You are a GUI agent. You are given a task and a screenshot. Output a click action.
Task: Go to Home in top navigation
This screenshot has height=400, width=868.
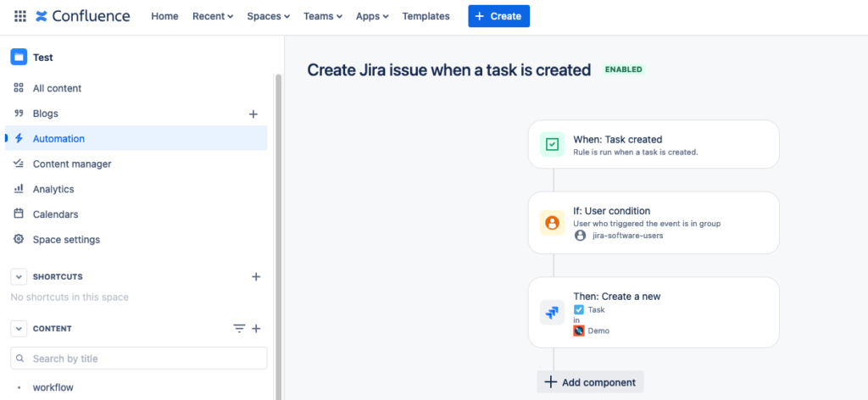click(165, 16)
